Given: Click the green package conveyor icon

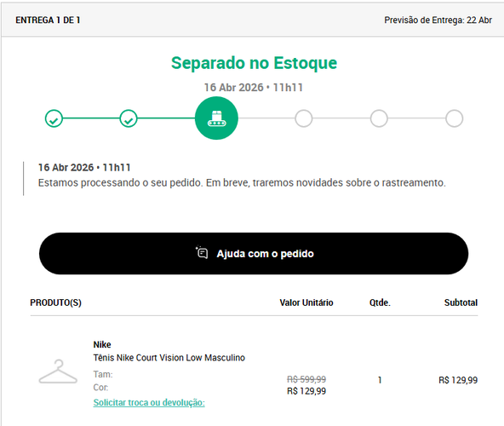Looking at the screenshot, I should [x=216, y=118].
